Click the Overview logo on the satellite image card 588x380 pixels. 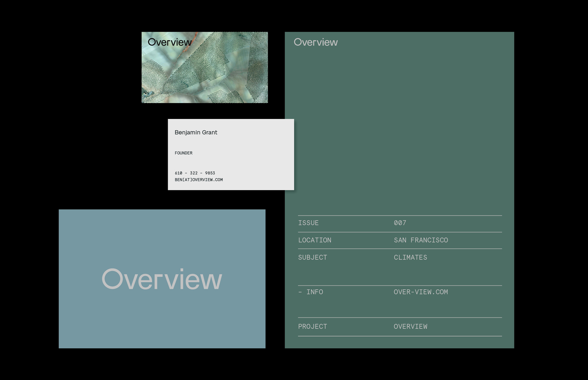click(170, 42)
